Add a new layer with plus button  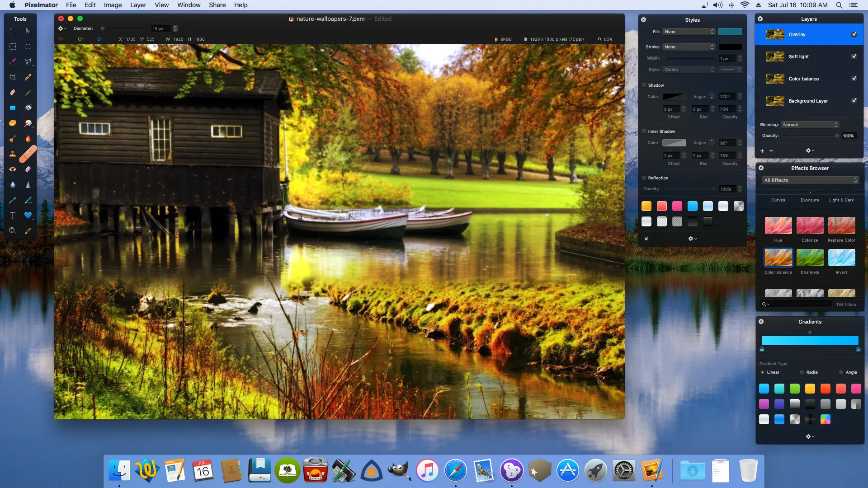pyautogui.click(x=762, y=151)
